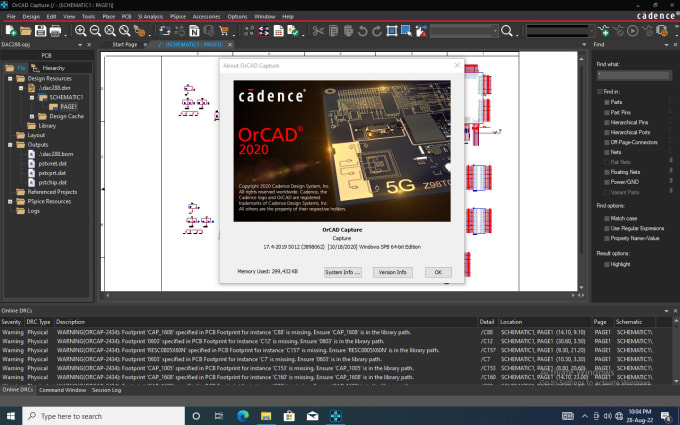The width and height of the screenshot is (680, 425).
Task: Undo the last action
Action: [363, 31]
